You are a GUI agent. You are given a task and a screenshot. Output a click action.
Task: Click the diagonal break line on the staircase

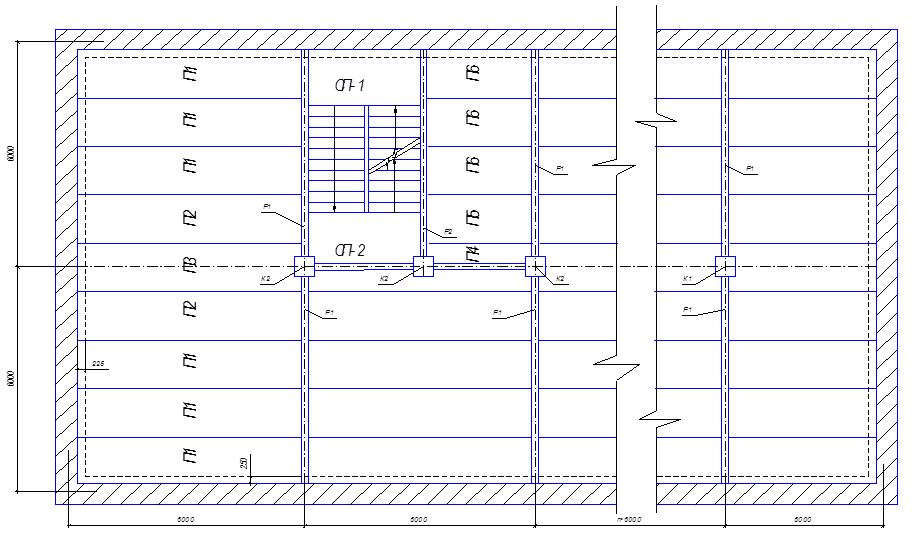[394, 156]
